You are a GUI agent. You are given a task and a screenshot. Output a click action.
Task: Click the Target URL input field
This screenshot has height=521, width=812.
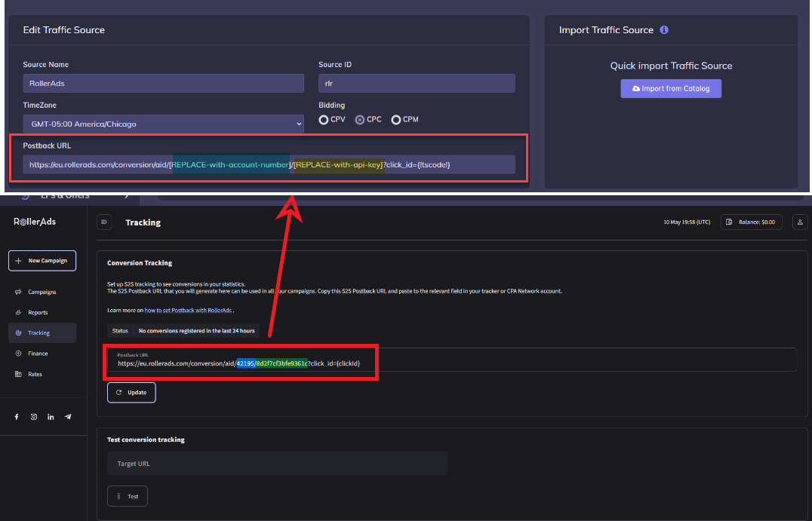(277, 464)
